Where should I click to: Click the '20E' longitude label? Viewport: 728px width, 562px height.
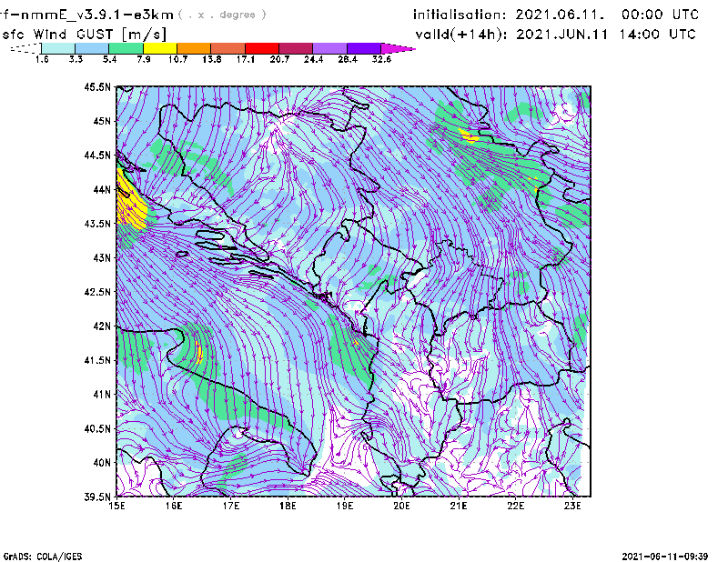(x=401, y=506)
